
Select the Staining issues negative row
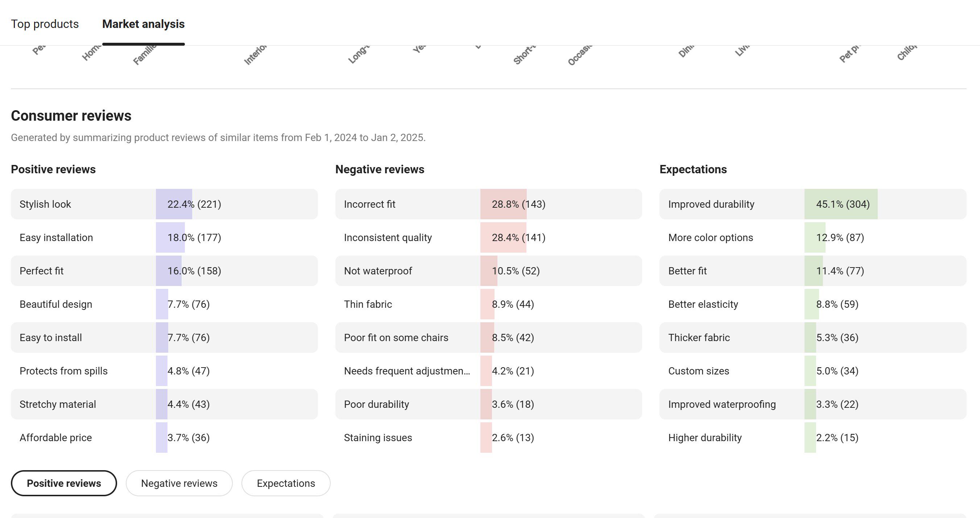tap(488, 438)
